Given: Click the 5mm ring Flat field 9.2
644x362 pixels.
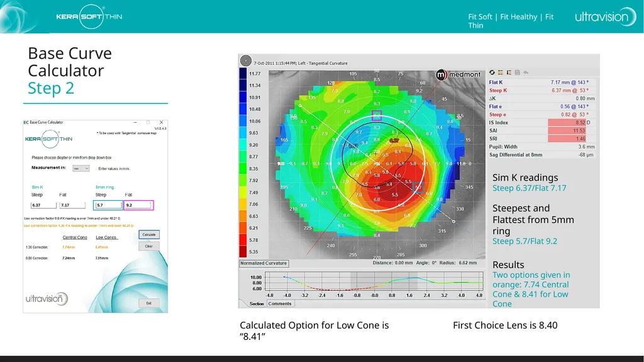Looking at the screenshot, I should point(139,205).
